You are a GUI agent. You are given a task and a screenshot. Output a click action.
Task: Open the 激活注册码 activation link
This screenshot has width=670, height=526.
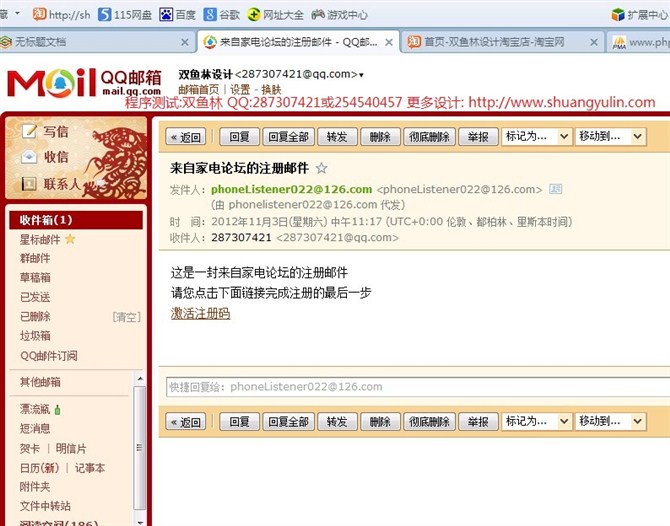[x=200, y=313]
